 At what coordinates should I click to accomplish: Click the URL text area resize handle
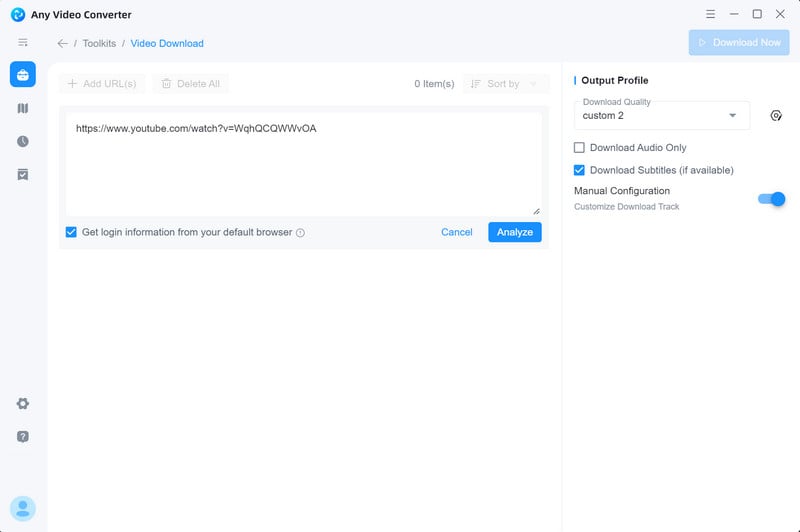pyautogui.click(x=536, y=211)
